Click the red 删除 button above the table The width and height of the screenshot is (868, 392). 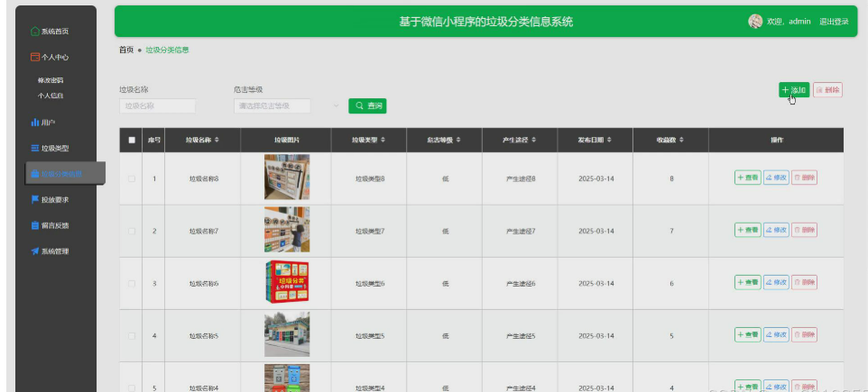pyautogui.click(x=827, y=90)
